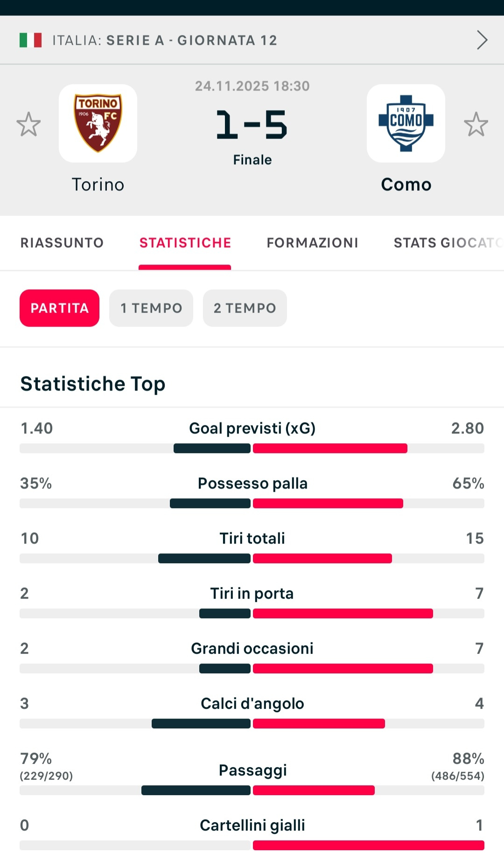The height and width of the screenshot is (867, 504).
Task: Expand Serie A league chevron arrow
Action: pos(482,40)
